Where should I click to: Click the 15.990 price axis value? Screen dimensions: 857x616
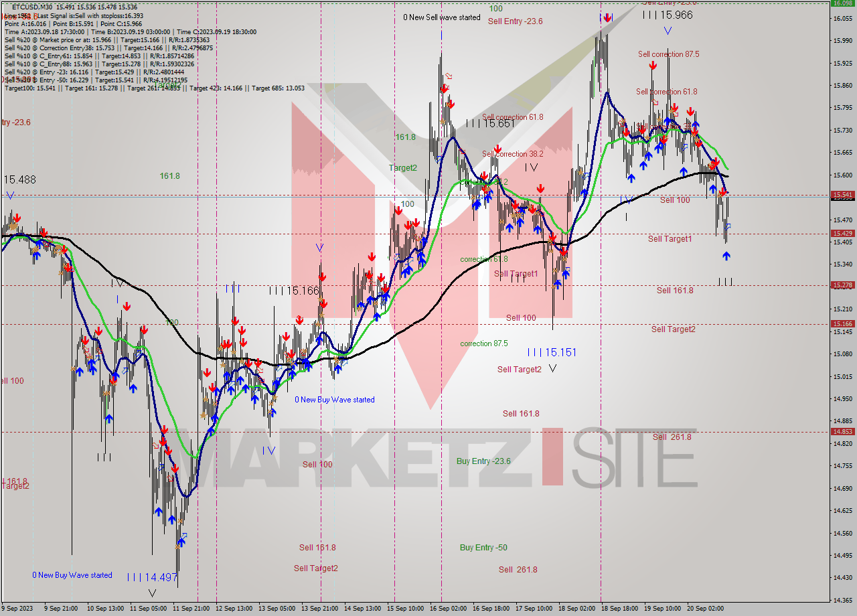tap(842, 41)
